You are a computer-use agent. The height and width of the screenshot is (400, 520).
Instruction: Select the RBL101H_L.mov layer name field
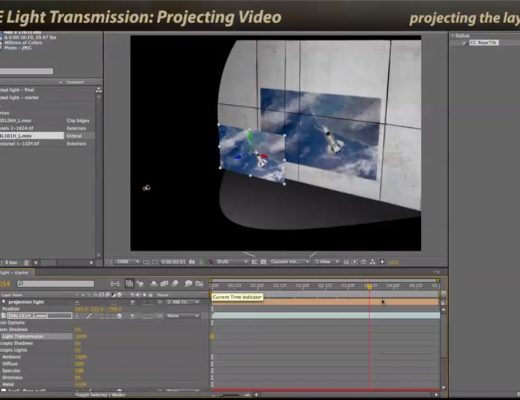coord(39,315)
